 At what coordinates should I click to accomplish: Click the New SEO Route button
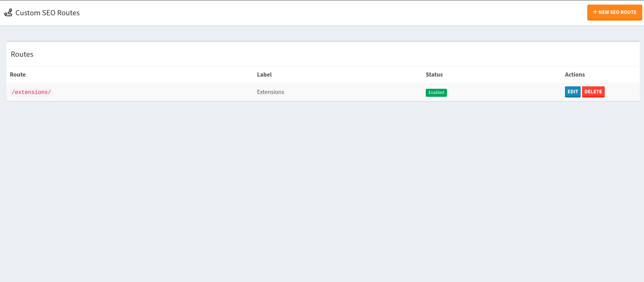point(614,12)
